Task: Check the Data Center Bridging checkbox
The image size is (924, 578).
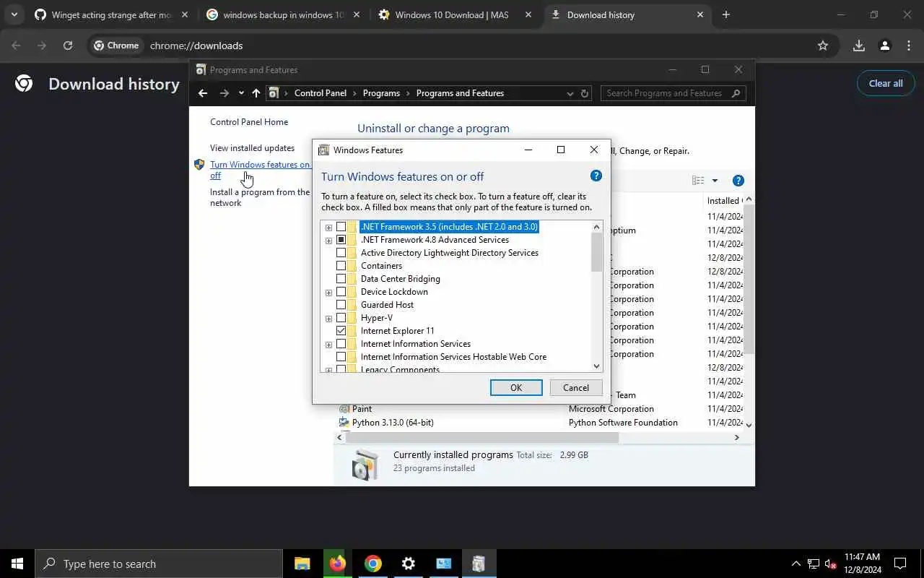Action: point(341,279)
